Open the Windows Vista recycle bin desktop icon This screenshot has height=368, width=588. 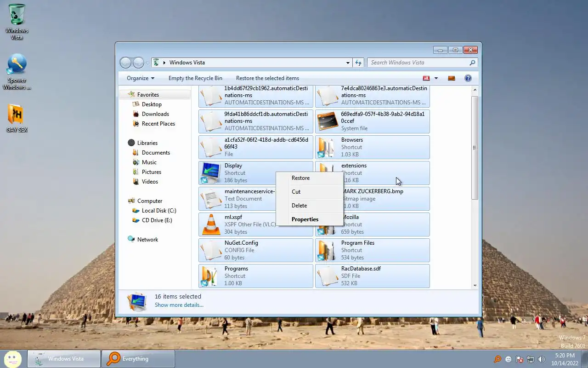[x=17, y=22]
